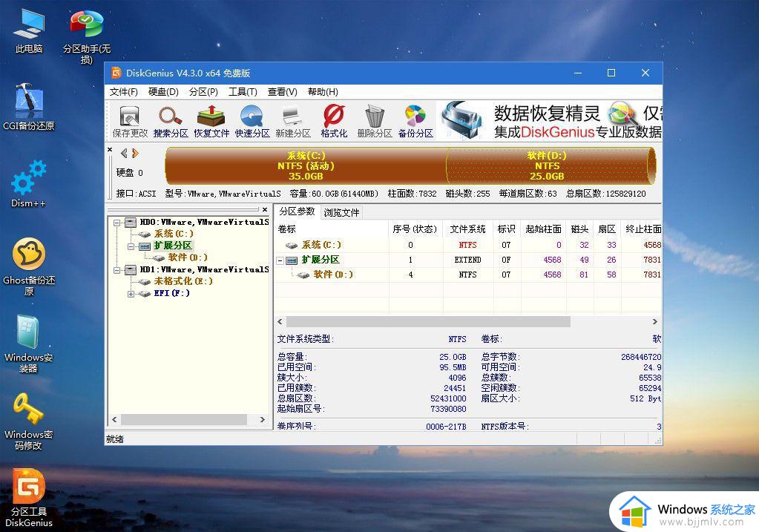Click the 序号(状态) column header

coord(415,229)
